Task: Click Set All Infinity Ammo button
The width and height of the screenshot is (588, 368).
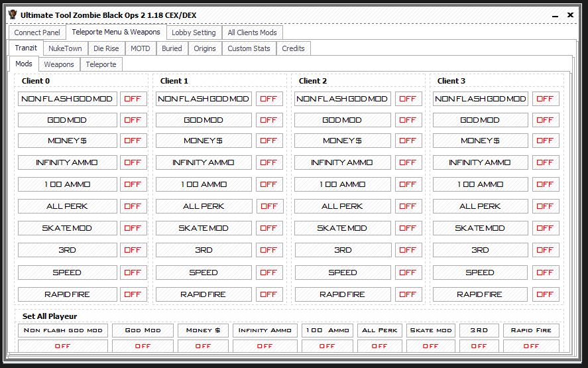Action: tap(265, 330)
